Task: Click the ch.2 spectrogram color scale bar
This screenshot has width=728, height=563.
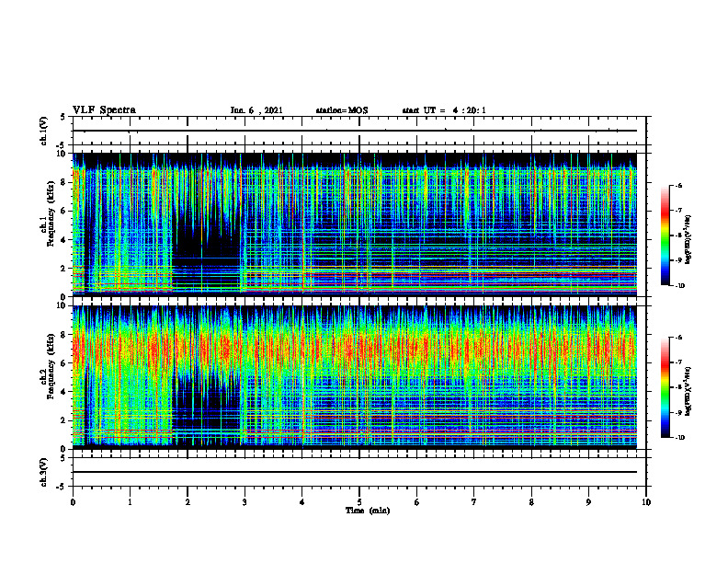Action: 665,387
